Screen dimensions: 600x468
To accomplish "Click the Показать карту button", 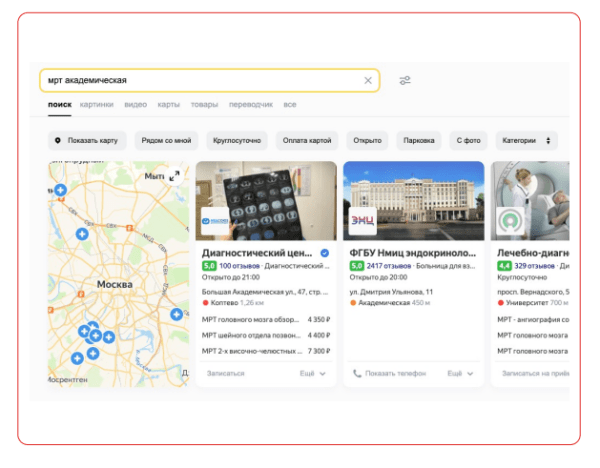I will tap(87, 141).
